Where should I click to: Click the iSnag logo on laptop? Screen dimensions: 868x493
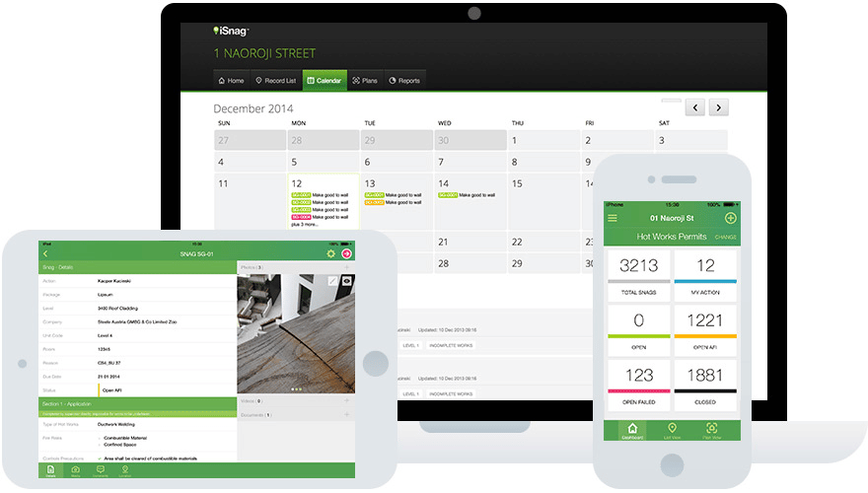point(231,31)
